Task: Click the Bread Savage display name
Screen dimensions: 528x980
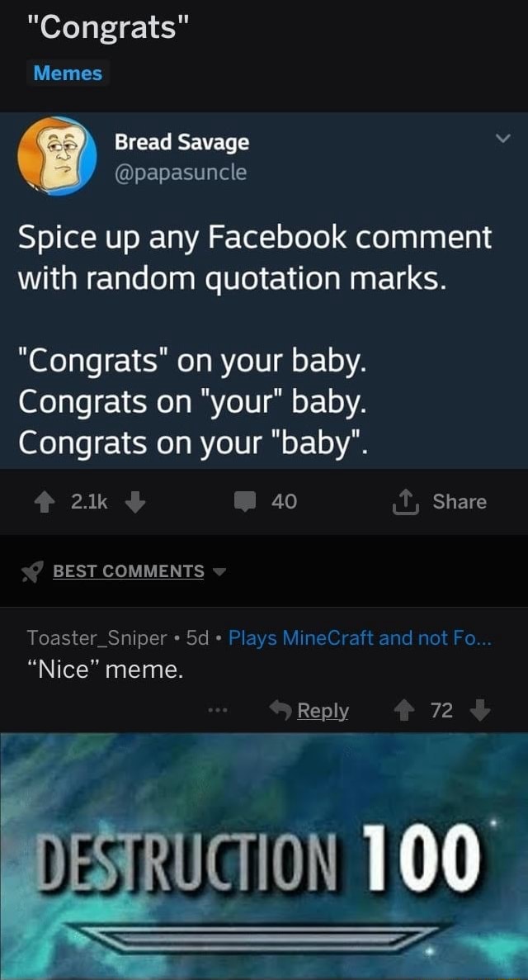Action: pos(181,142)
